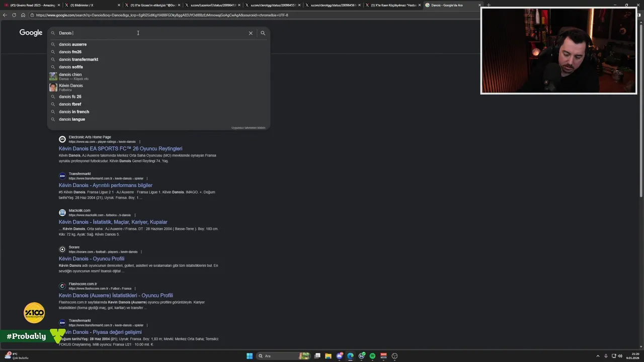Image resolution: width=644 pixels, height=362 pixels.
Task: Click the Flashscore.com.tr result favicon
Action: point(62,286)
